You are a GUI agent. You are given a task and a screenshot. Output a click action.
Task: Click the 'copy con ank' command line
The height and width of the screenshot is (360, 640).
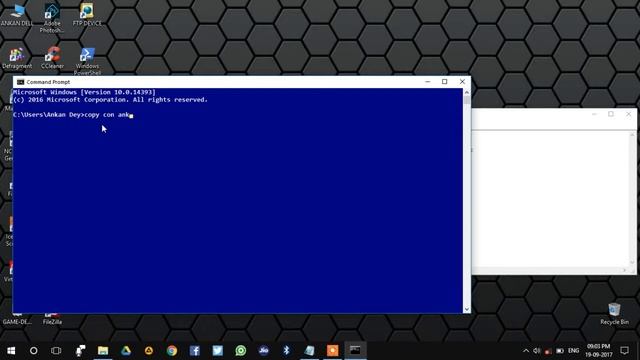coord(73,115)
